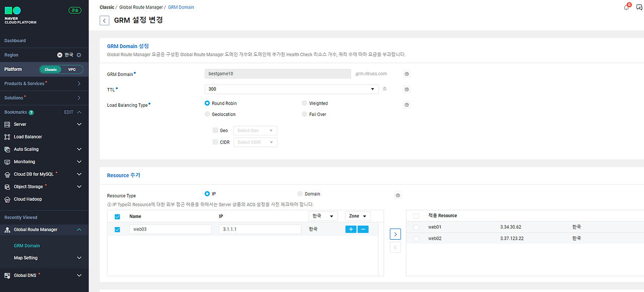Viewport: 644px width, 292px height.
Task: Click the help icon next to TTL
Action: (x=407, y=89)
